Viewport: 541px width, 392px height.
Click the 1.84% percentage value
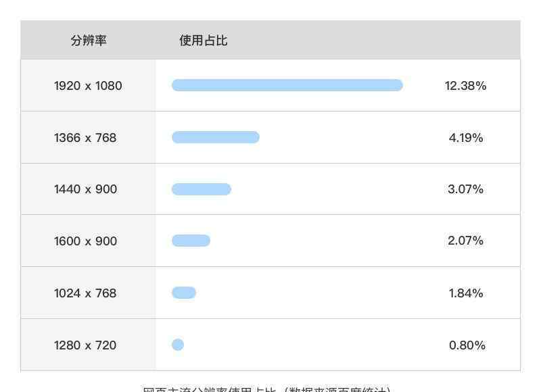pos(466,293)
